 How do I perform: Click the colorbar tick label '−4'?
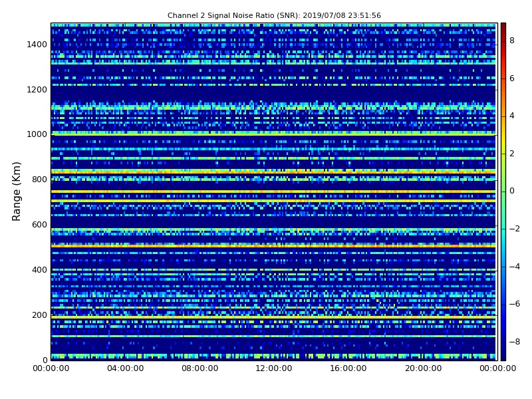point(515,267)
